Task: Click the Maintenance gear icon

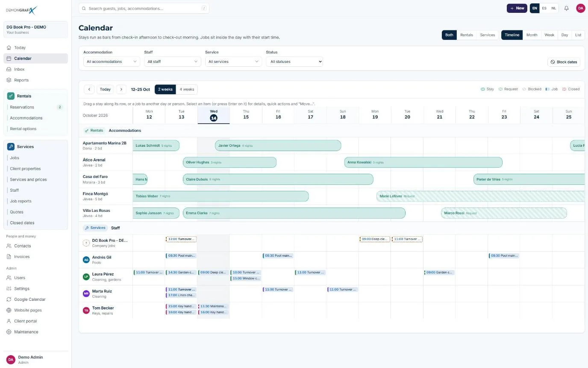Action: pos(9,332)
